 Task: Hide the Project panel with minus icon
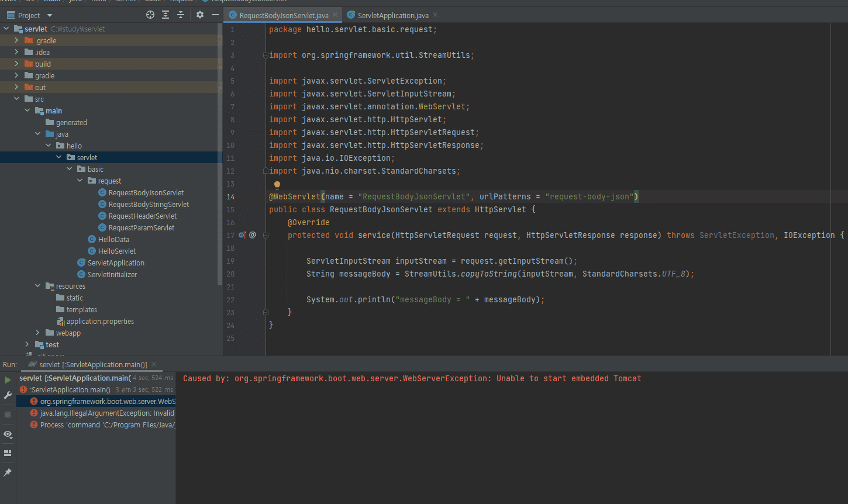coord(215,15)
